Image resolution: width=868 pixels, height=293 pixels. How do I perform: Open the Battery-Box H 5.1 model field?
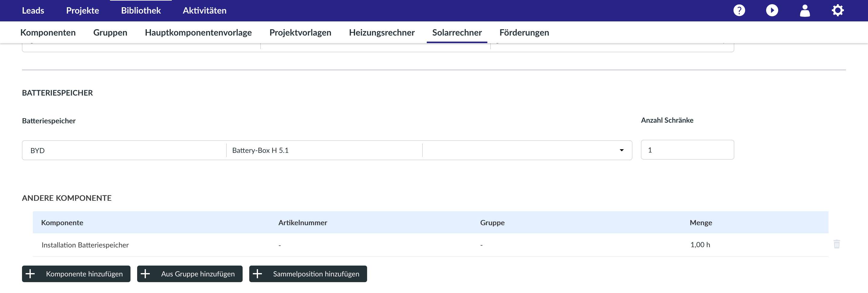point(323,150)
